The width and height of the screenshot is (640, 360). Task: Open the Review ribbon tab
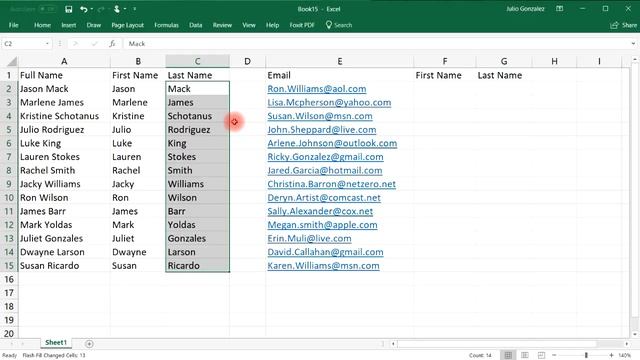222,25
